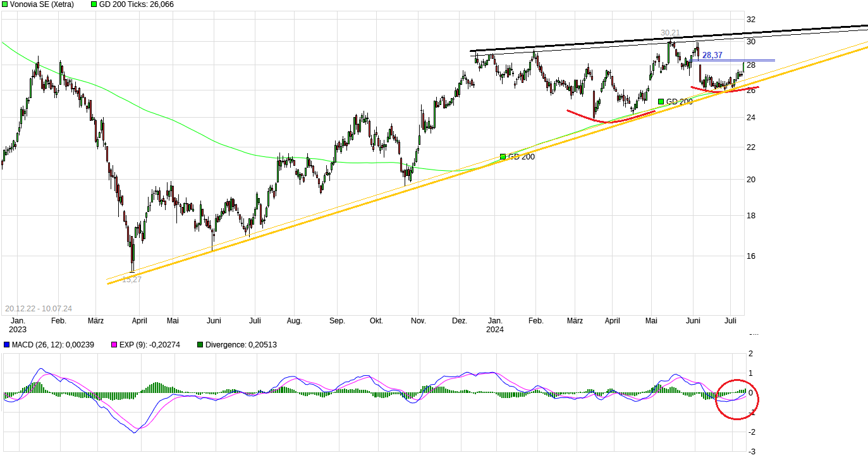Click the price axis value 26
The width and height of the screenshot is (868, 467).
(751, 90)
